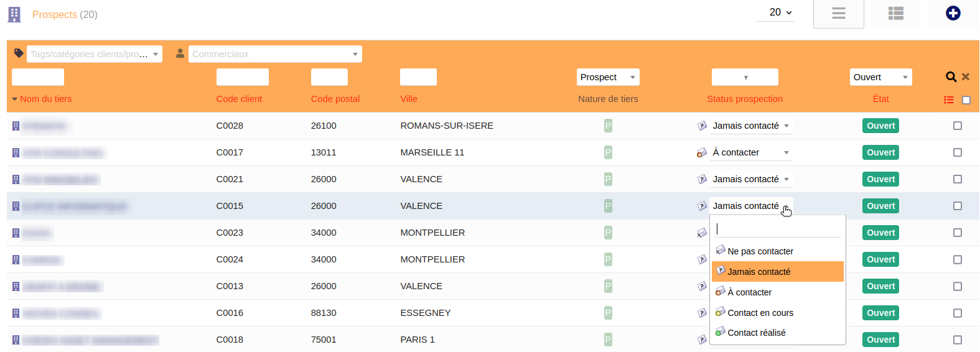This screenshot has height=352, width=980.
Task: Check the select-all checkbox in header
Action: [966, 100]
